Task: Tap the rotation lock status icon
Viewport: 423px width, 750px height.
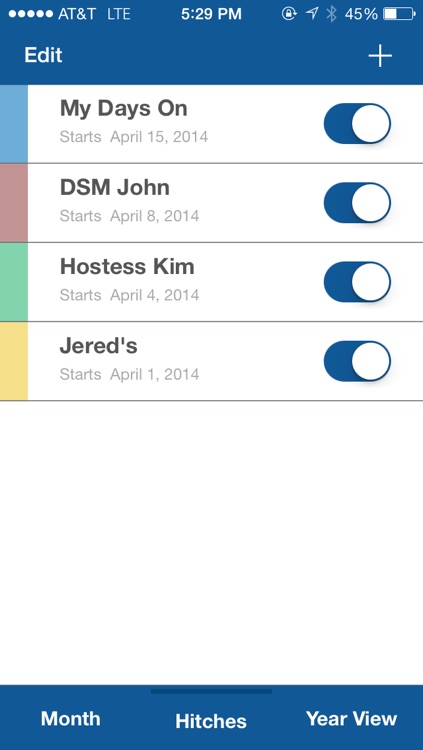Action: [x=289, y=14]
